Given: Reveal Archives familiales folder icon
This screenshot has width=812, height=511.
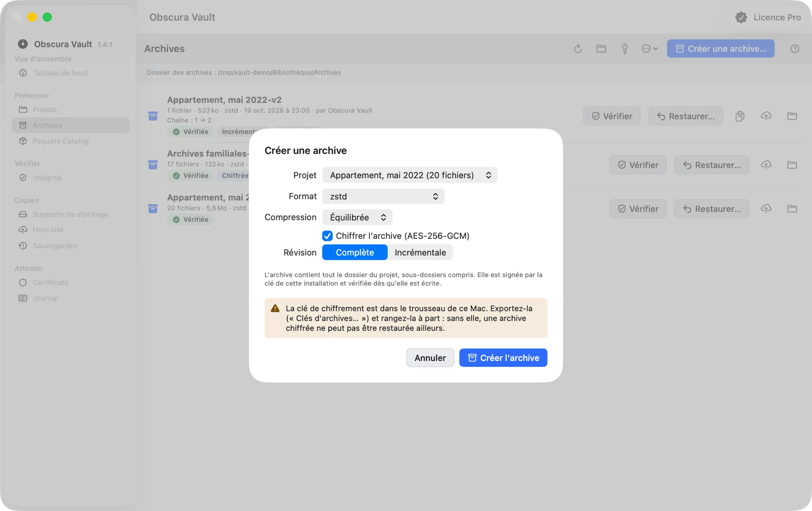Looking at the screenshot, I should pos(792,165).
